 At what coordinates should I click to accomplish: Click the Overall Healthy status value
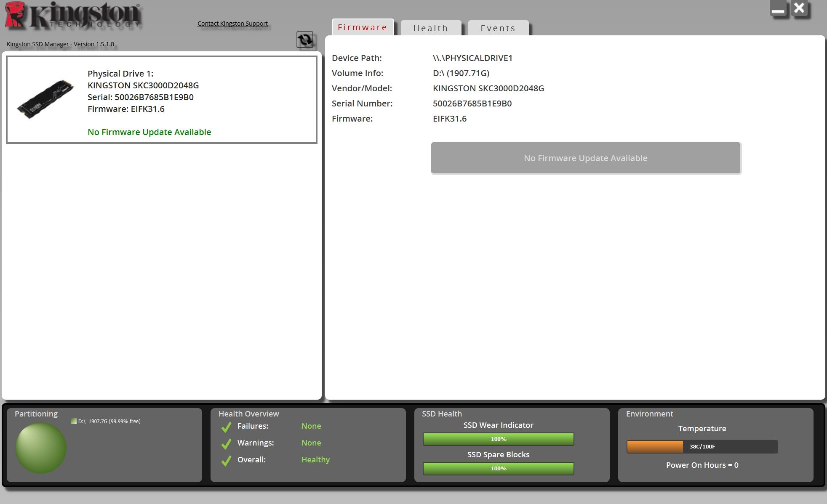(315, 460)
